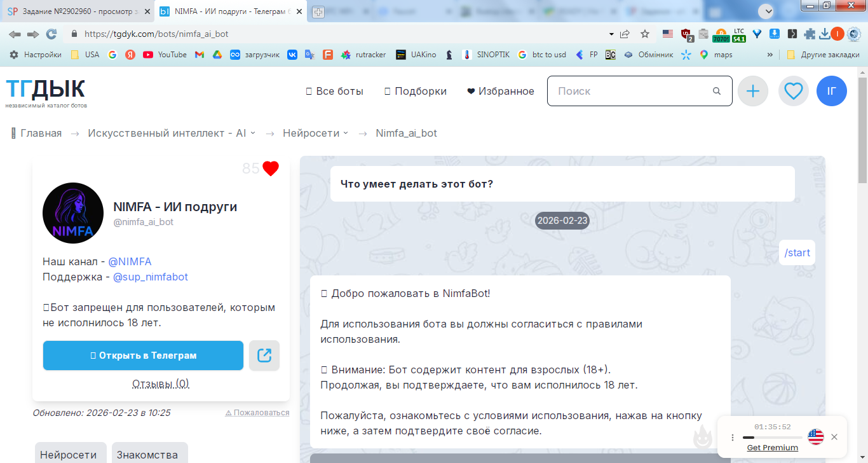Click the Get Premium link
Viewport: 868px width, 463px height.
tap(773, 448)
